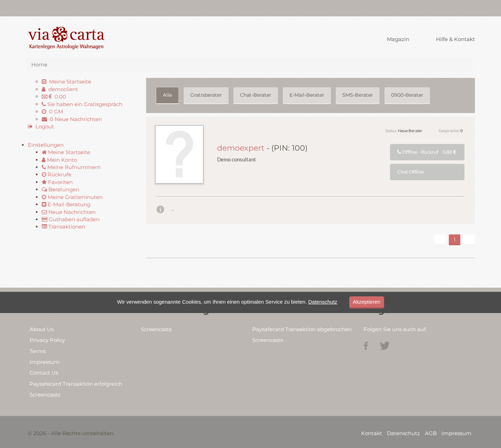This screenshot has height=448, width=501.
Task: Click the Chat Offline button
Action: point(427,172)
